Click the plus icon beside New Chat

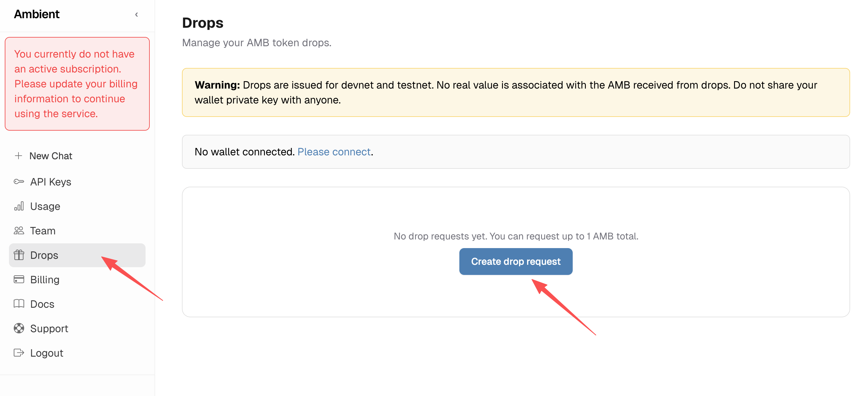[18, 156]
